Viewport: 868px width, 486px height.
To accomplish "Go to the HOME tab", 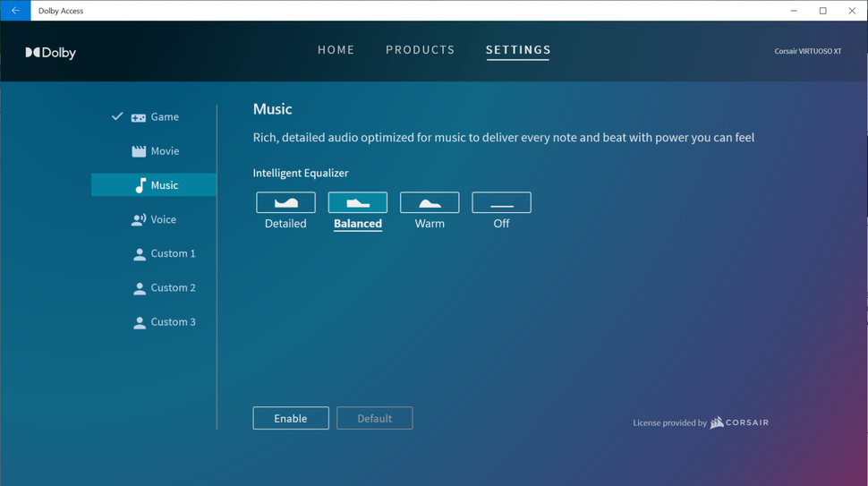I will 336,50.
